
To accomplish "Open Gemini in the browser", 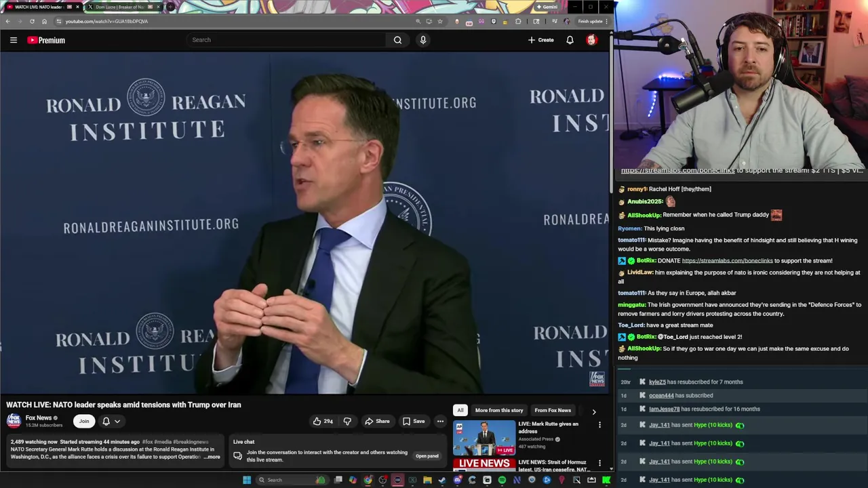I will [x=547, y=7].
